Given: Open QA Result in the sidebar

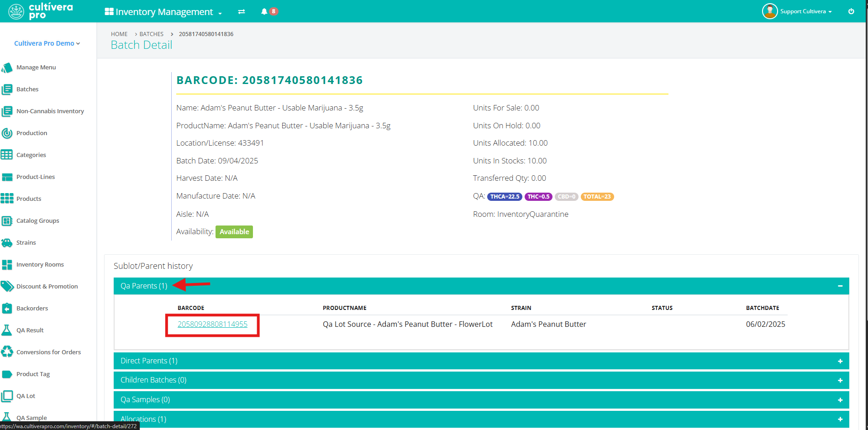Looking at the screenshot, I should click(30, 330).
